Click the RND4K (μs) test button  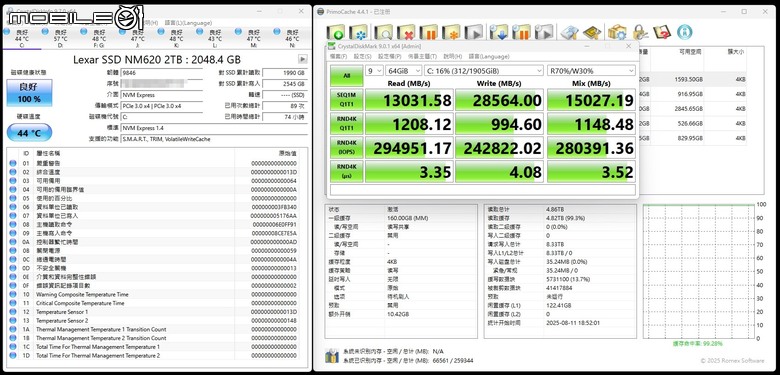coord(346,171)
